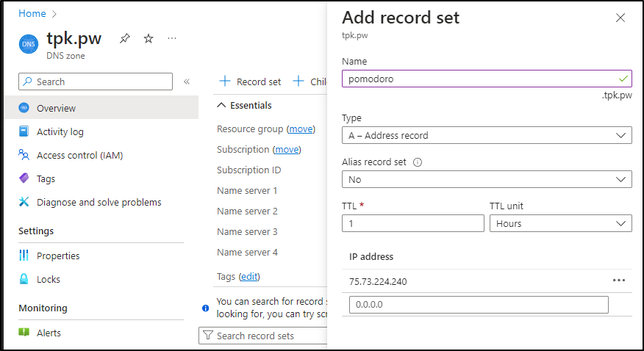Viewport: 644px width, 351px height.
Task: Click the move link next to Subscription
Action: tap(287, 150)
